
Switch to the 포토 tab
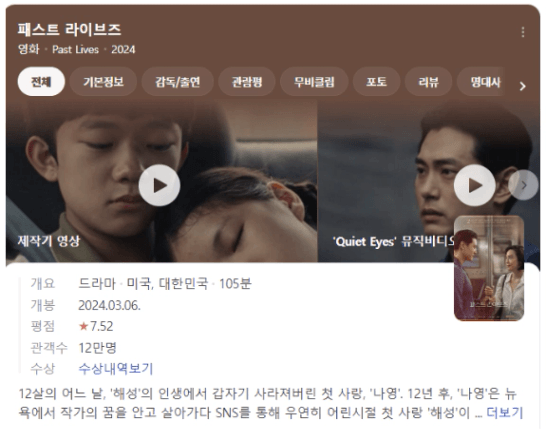pos(376,82)
